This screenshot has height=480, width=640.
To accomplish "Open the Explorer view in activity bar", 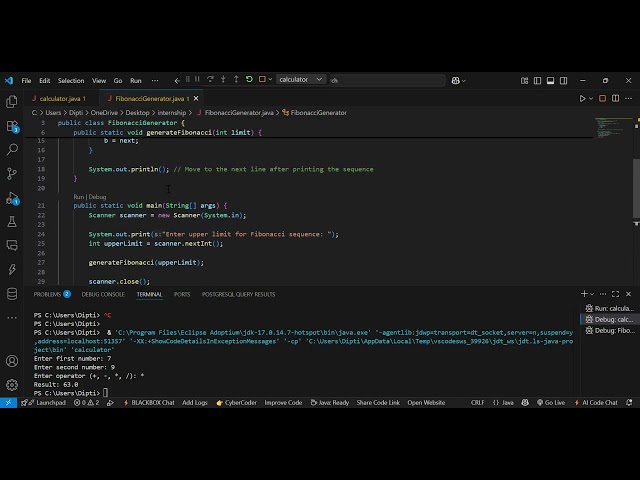I will click(x=12, y=102).
